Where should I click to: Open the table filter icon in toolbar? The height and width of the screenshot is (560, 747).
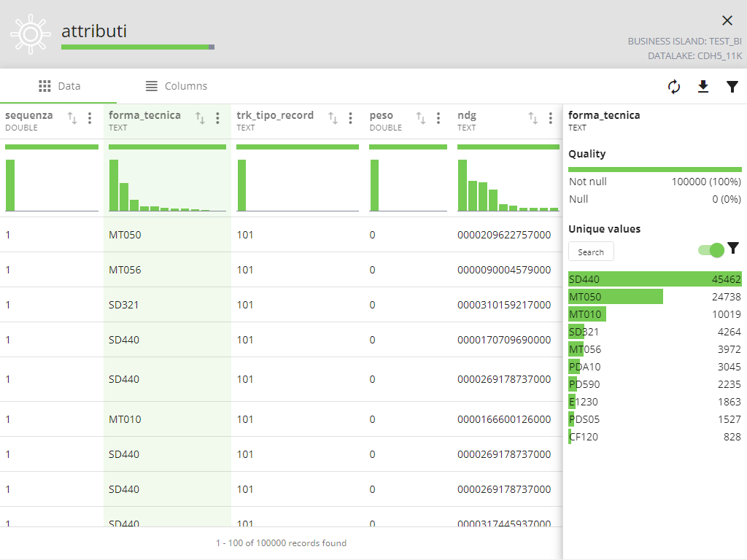coord(732,87)
